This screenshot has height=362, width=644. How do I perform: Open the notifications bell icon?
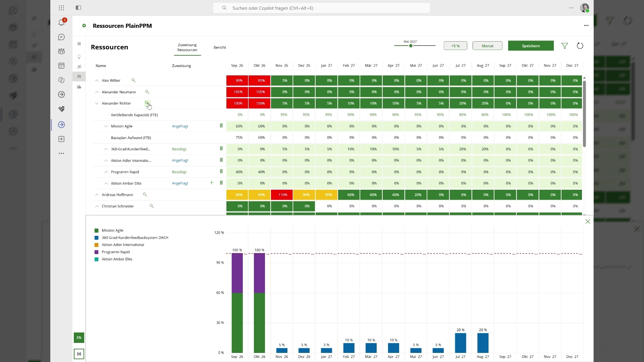61,22
